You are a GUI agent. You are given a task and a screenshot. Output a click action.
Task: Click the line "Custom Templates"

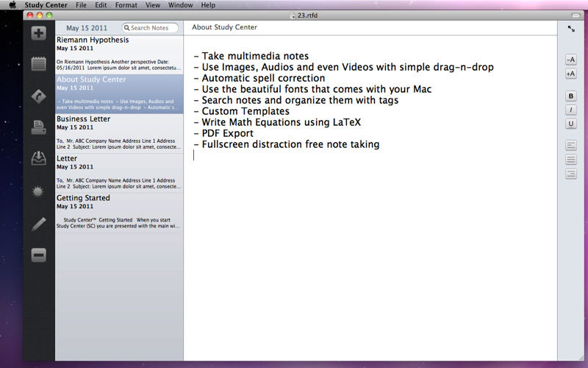click(x=242, y=111)
